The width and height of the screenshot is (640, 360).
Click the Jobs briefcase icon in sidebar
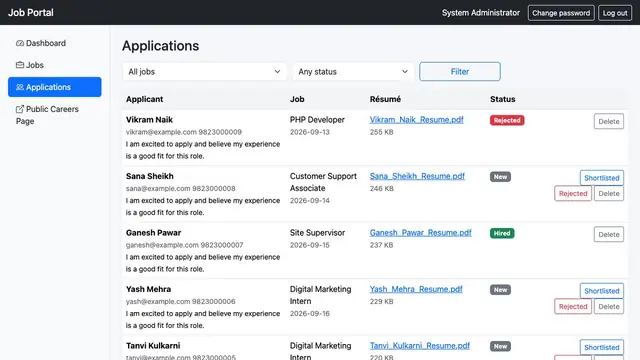(20, 65)
